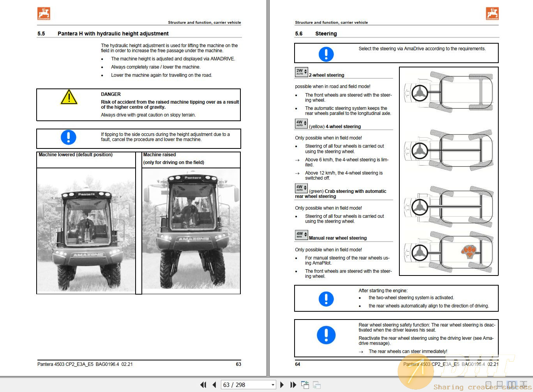This screenshot has height=392, width=533.
Task: Select the continuous facing pages layout
Action: point(524,385)
